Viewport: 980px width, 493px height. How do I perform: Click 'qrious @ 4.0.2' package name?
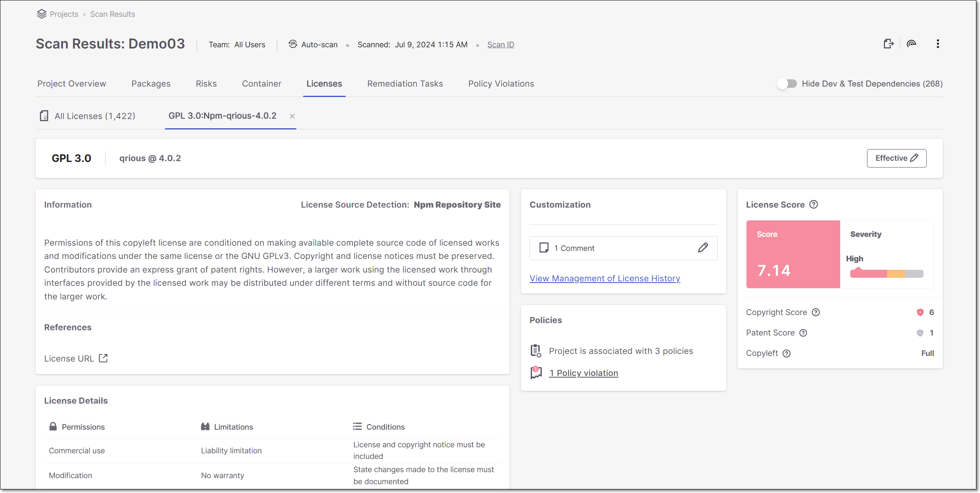coord(150,158)
